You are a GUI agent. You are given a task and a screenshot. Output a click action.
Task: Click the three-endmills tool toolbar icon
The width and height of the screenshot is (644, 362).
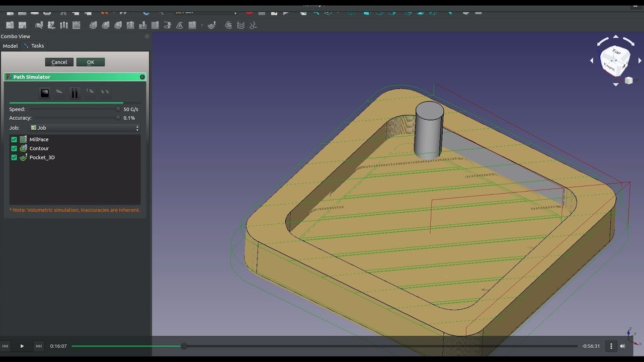click(x=64, y=25)
